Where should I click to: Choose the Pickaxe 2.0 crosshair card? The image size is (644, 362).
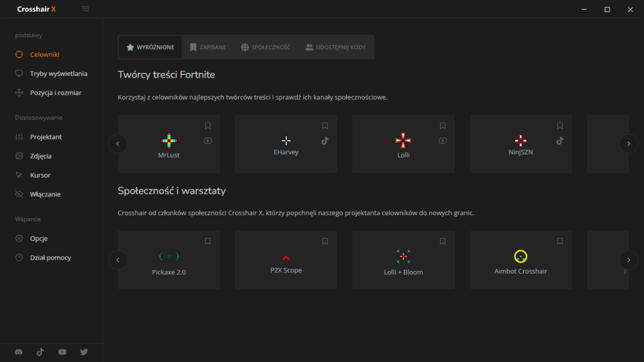coord(169,260)
